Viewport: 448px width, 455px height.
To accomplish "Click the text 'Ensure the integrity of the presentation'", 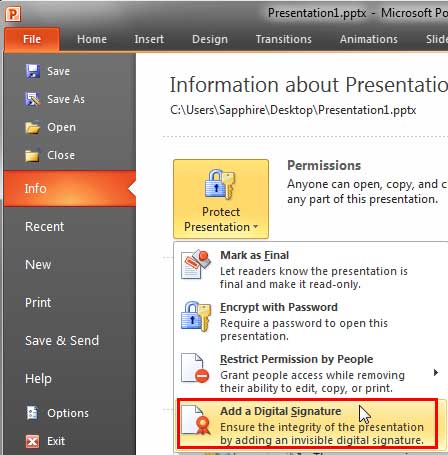I will click(x=322, y=427).
